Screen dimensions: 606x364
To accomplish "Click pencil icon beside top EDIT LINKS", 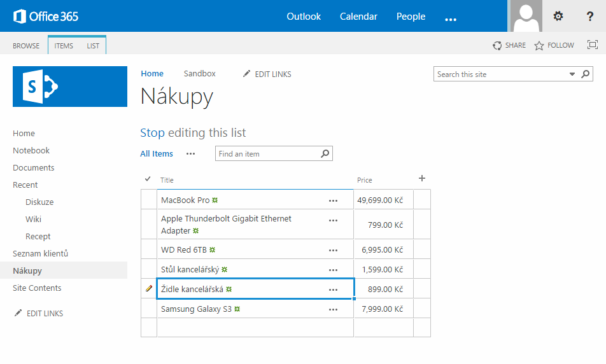I will 246,74.
